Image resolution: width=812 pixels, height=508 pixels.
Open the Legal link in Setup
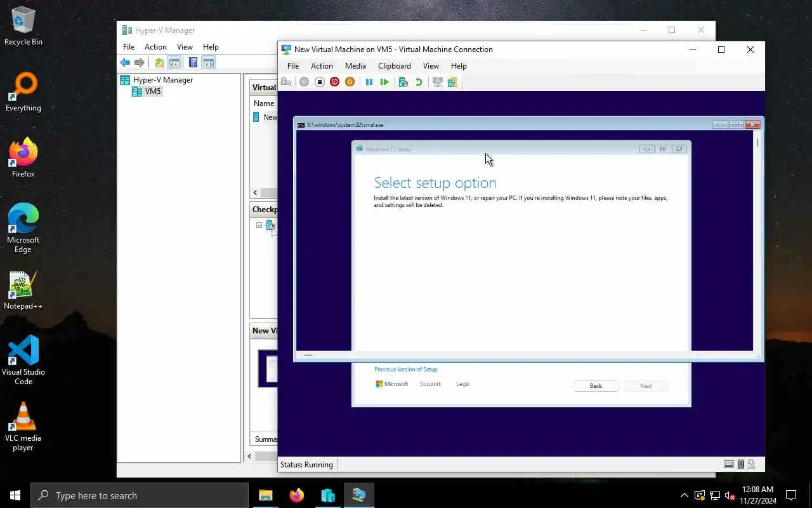pos(463,384)
